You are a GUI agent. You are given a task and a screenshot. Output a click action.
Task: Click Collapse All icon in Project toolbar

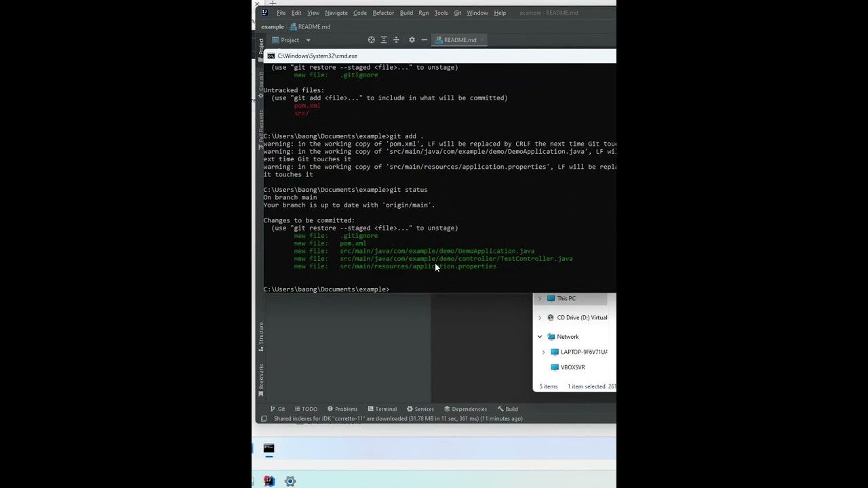(397, 40)
